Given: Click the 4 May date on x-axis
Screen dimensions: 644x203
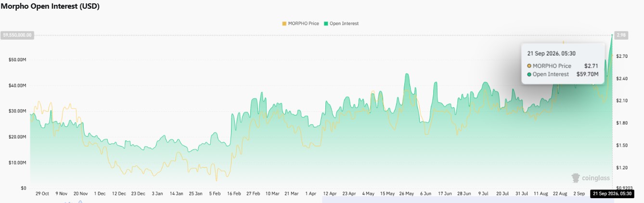Looking at the screenshot, I should pos(368,193).
